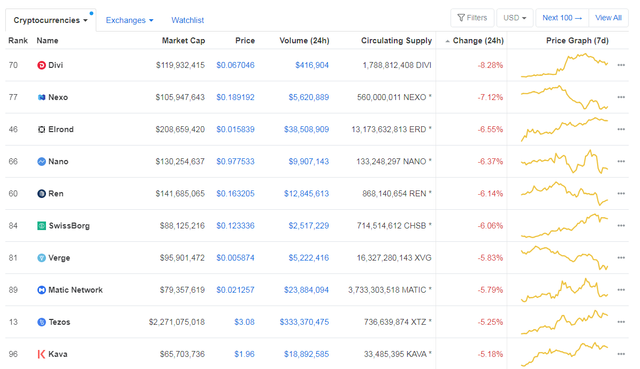Screen dimensions: 640x369
Task: Open the Tezos 7-day price graph
Action: coord(564,322)
